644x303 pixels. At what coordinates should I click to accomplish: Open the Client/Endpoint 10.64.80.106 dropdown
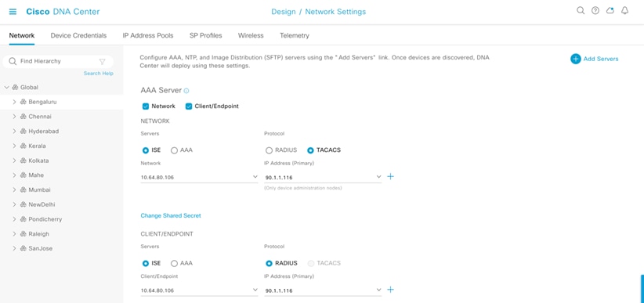click(199, 290)
